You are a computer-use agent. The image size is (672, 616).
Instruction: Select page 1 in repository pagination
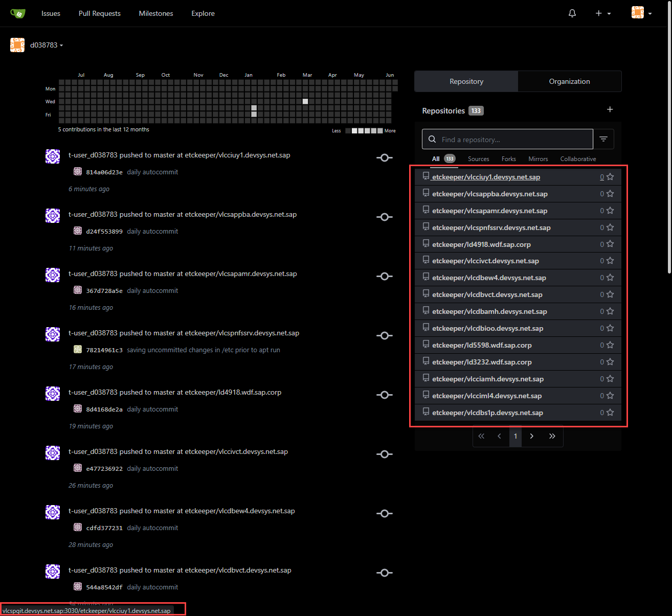[516, 436]
